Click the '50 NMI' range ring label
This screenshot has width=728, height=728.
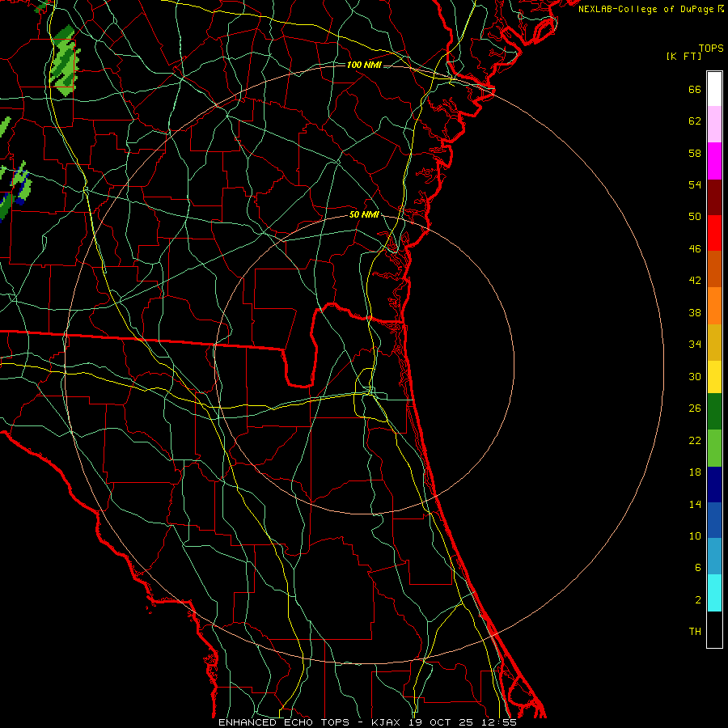(364, 214)
